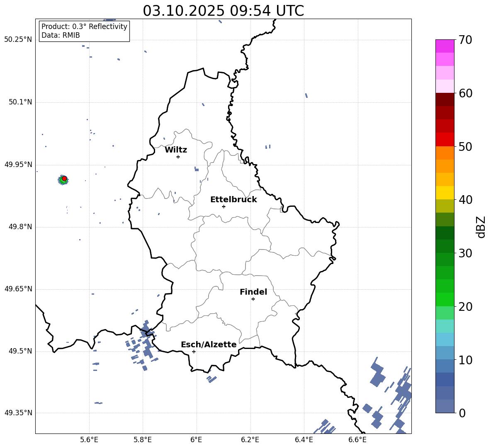
Task: Click the 50.1°N latitude label
Action: pos(20,102)
